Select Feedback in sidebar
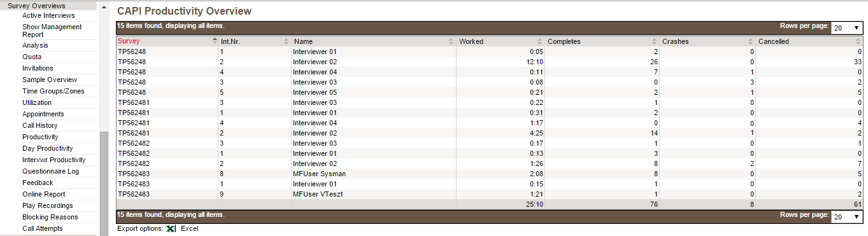This screenshot has height=236, width=868. pos(38,183)
